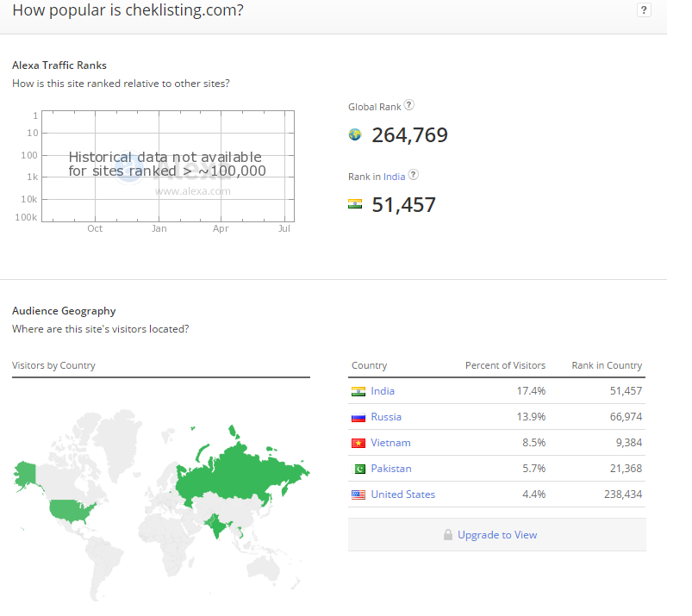Select India's country rank in the table
Image resolution: width=692 pixels, height=616 pixels.
pos(626,391)
